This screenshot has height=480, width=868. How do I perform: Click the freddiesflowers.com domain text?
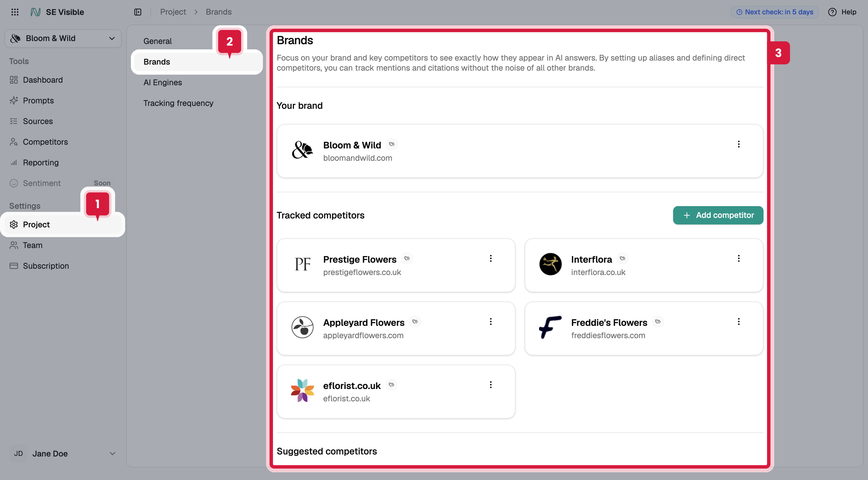click(608, 335)
